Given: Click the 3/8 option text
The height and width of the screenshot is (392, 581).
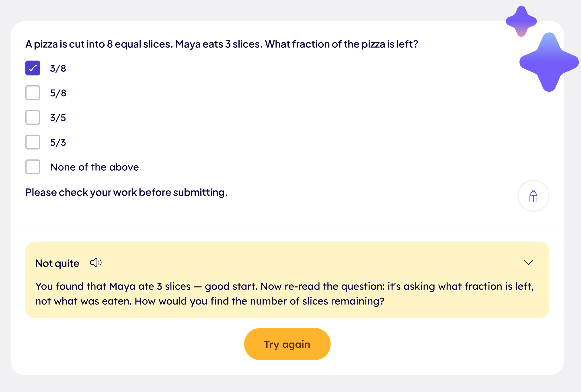Looking at the screenshot, I should click(58, 68).
